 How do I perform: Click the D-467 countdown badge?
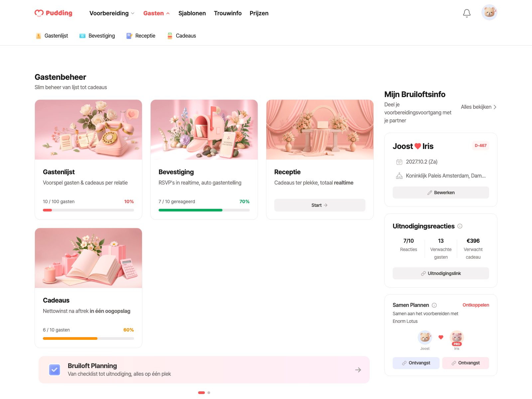[480, 146]
